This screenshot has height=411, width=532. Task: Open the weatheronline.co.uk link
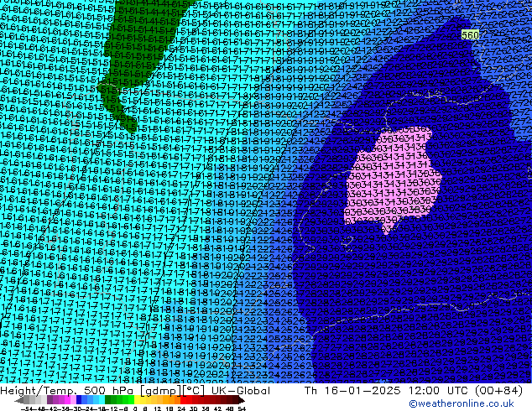[x=462, y=403]
